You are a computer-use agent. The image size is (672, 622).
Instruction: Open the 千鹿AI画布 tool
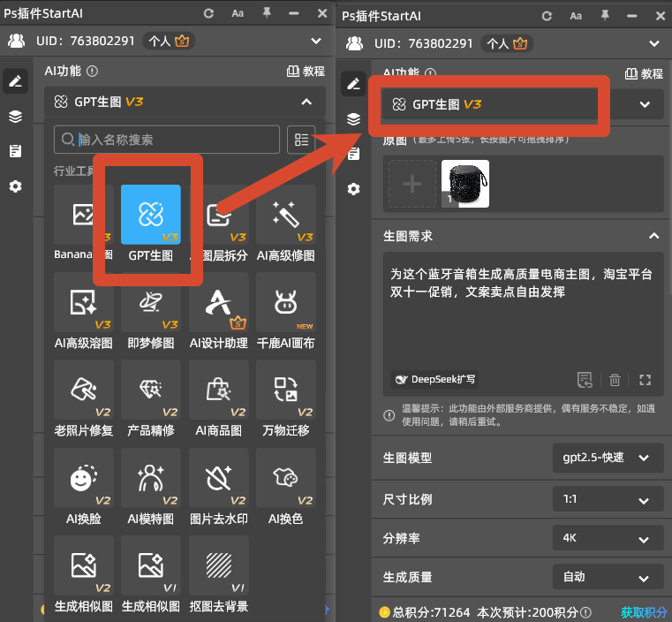pyautogui.click(x=286, y=302)
